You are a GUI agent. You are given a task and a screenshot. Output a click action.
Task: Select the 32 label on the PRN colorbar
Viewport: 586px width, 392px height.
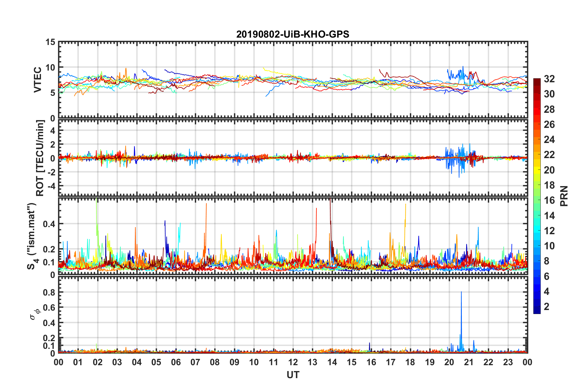pyautogui.click(x=549, y=79)
